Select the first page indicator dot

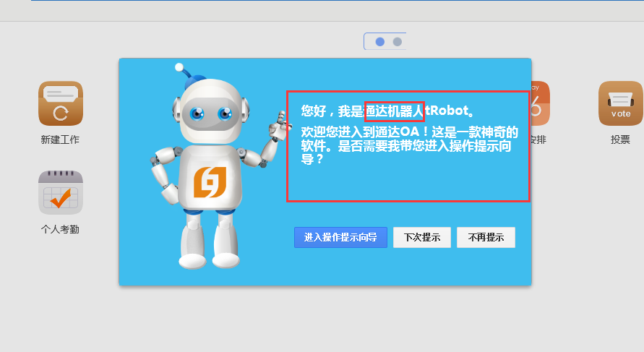[x=380, y=42]
